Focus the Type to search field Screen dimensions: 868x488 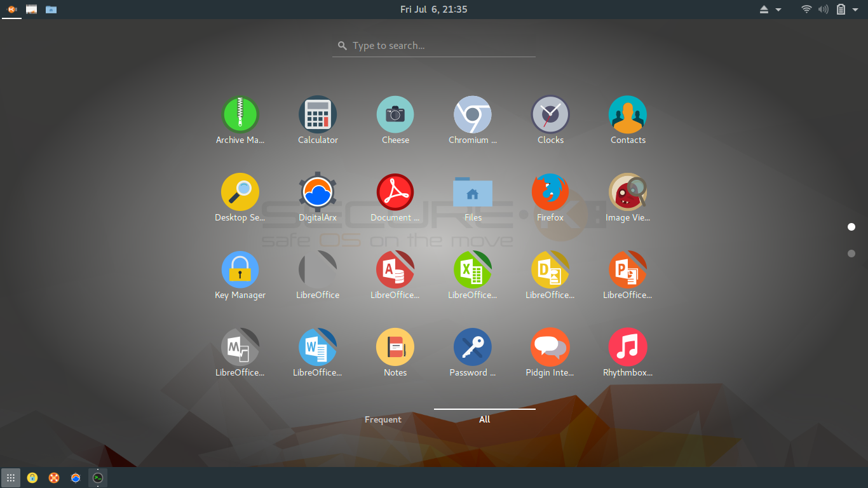point(434,46)
